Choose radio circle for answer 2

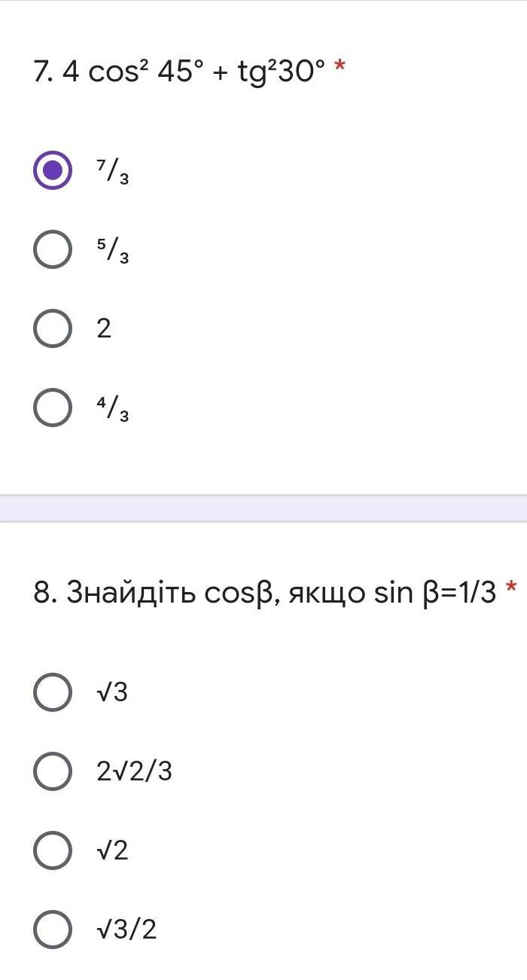pos(53,328)
